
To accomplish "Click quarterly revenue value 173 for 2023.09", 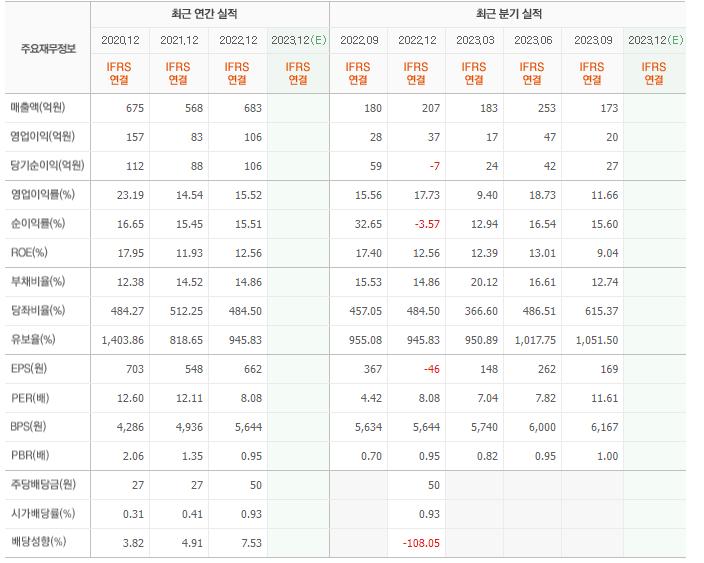I will click(x=609, y=108).
